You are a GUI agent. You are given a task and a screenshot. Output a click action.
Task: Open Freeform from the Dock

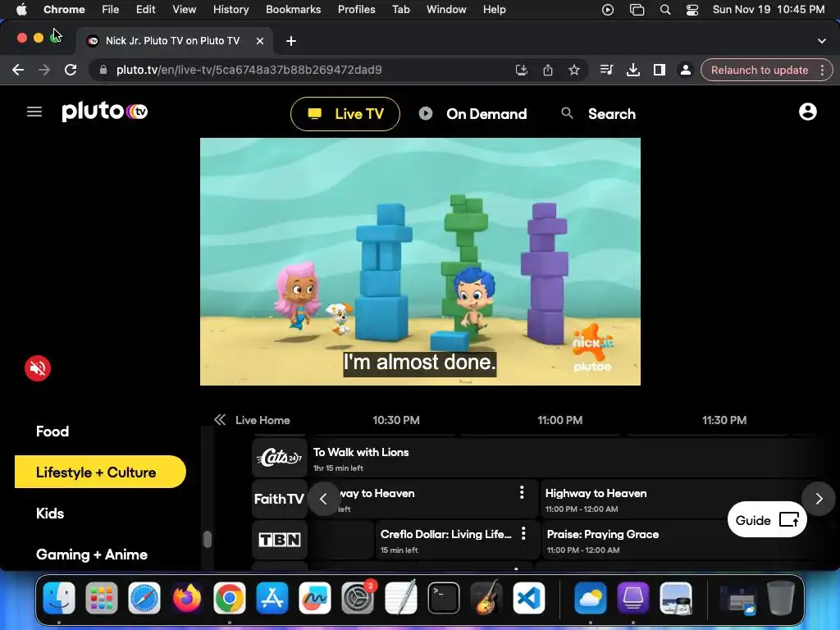point(315,598)
